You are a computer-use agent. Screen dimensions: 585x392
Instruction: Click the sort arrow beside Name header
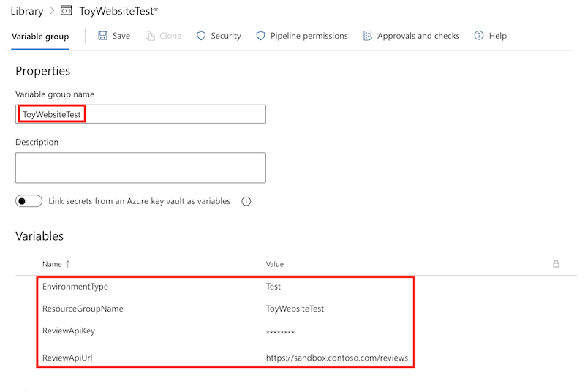[x=67, y=264]
